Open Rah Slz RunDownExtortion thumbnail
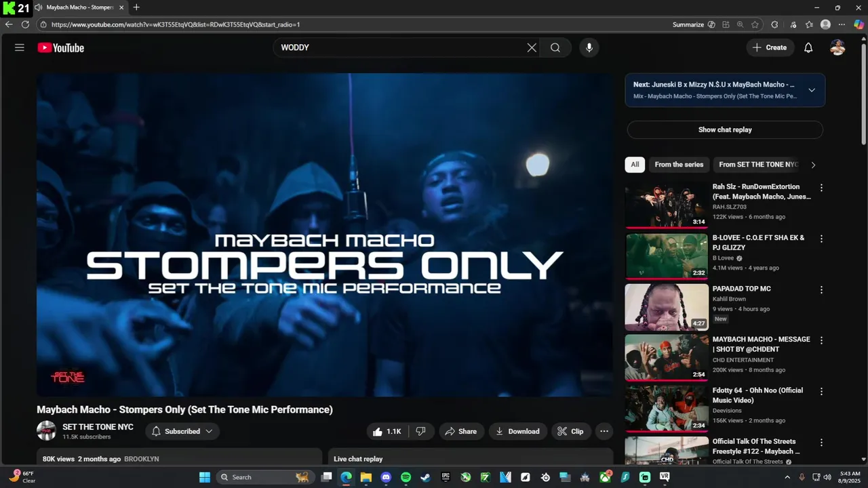 [667, 205]
